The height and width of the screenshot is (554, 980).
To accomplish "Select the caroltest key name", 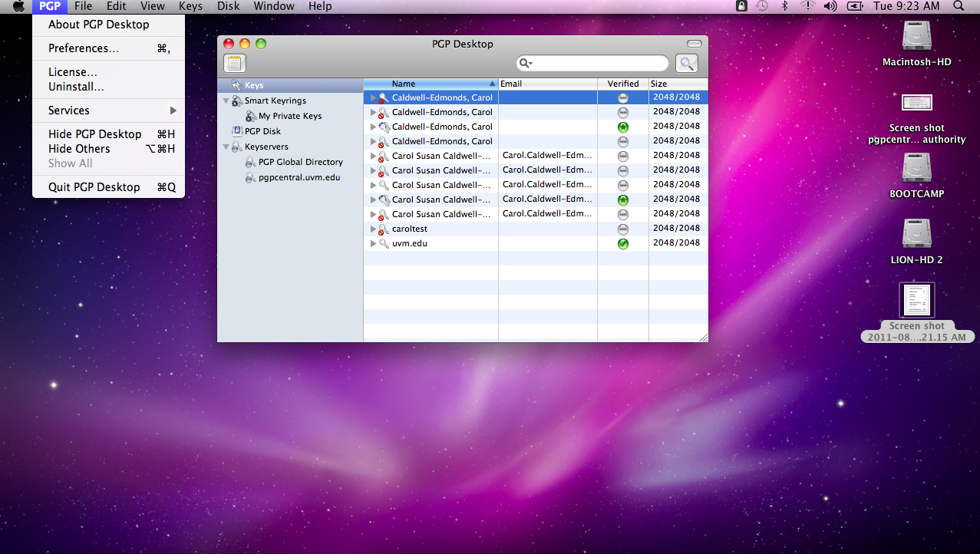I will coord(410,229).
